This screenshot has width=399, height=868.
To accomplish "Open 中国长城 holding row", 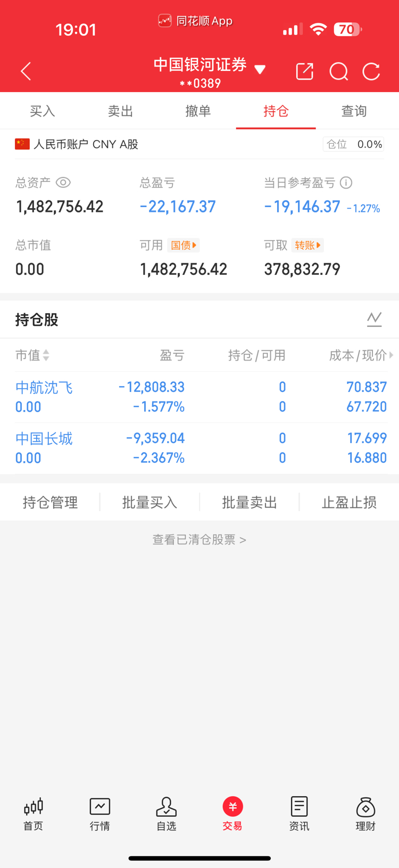I will click(199, 448).
